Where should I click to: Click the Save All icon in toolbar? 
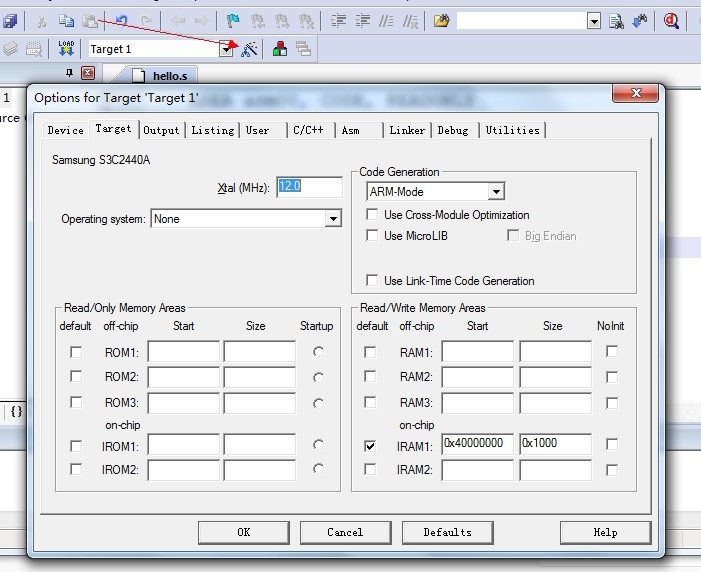9,21
